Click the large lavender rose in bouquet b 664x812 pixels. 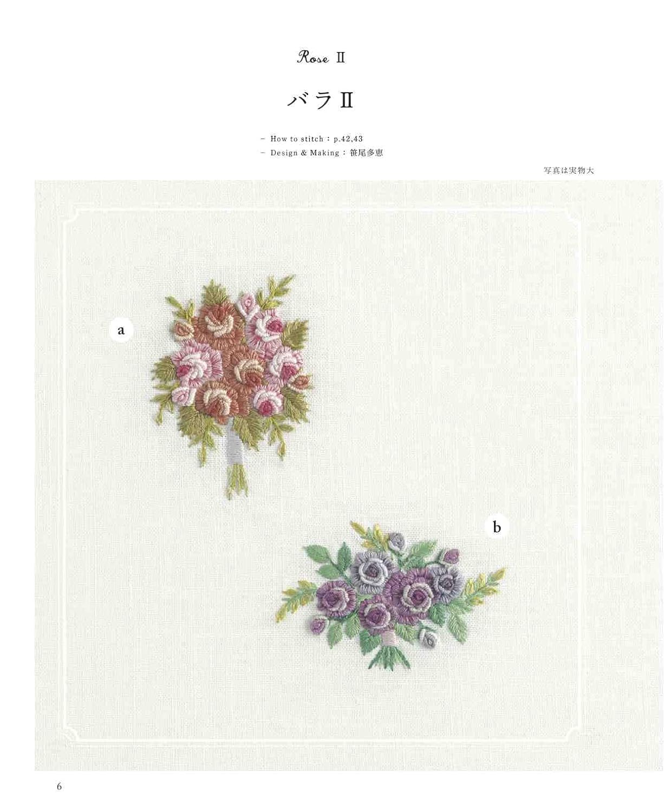tap(373, 569)
